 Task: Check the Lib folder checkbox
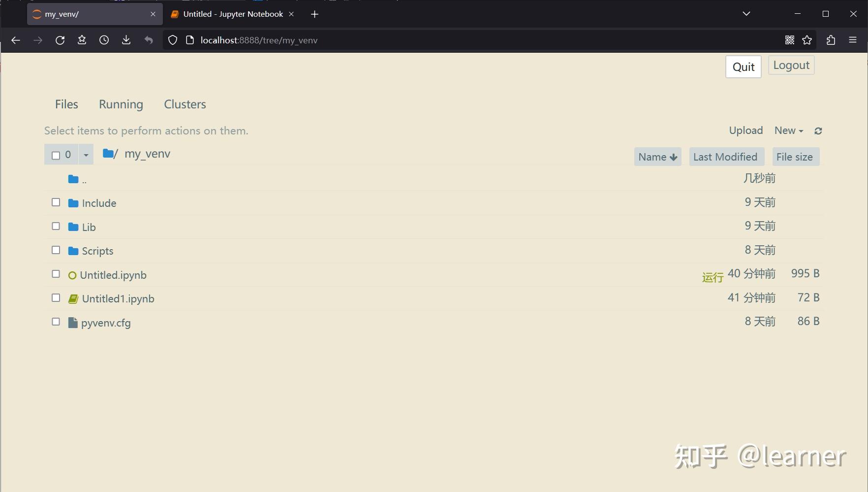point(56,226)
